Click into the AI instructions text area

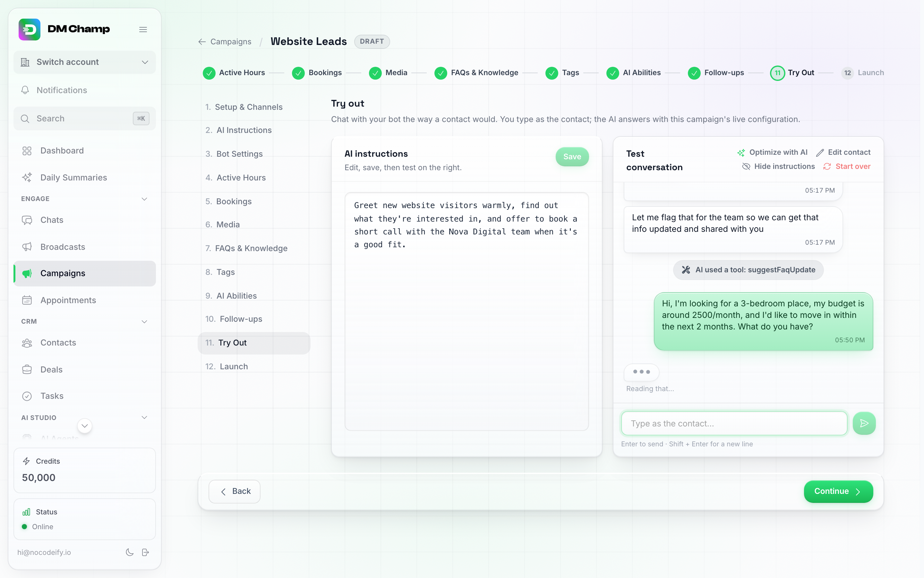point(466,311)
